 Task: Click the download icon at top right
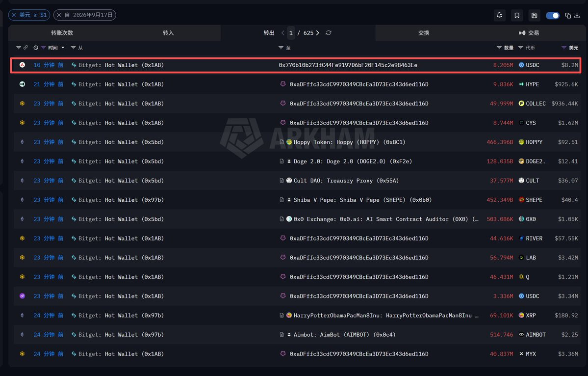click(x=577, y=15)
